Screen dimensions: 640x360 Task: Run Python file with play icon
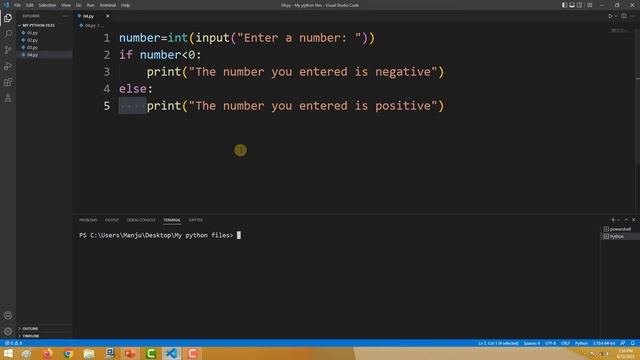610,16
